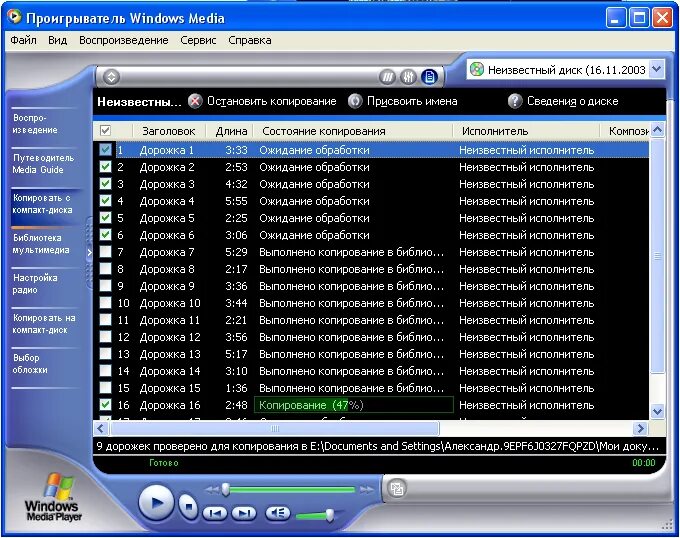The image size is (680, 538).
Task: Click the red stop copying icon
Action: pyautogui.click(x=195, y=101)
